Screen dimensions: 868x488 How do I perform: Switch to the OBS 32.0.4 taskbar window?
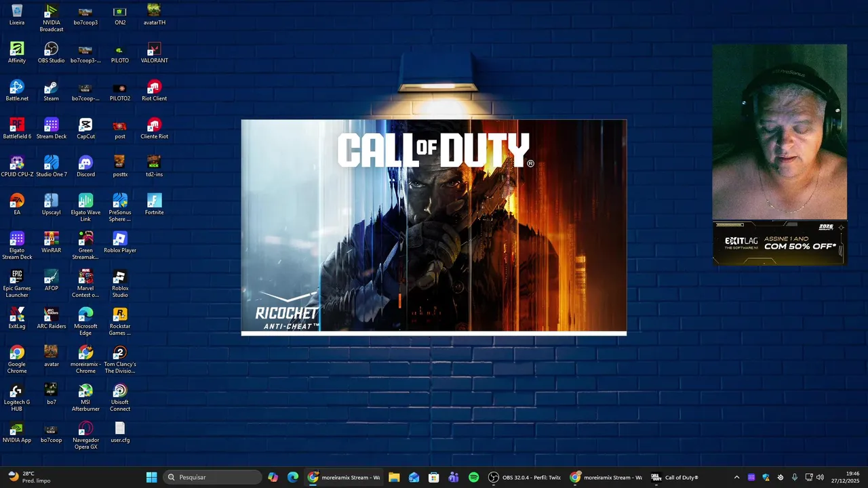click(525, 477)
